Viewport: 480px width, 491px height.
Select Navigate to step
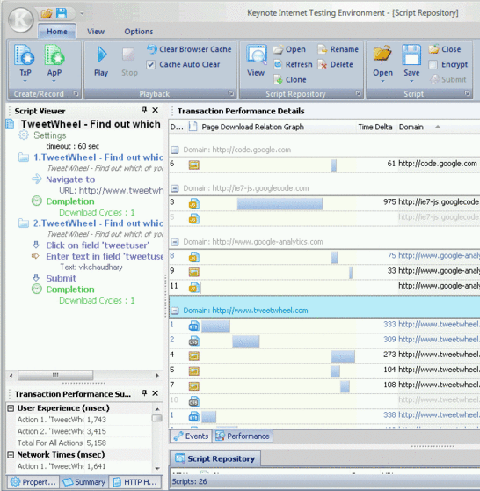click(71, 179)
